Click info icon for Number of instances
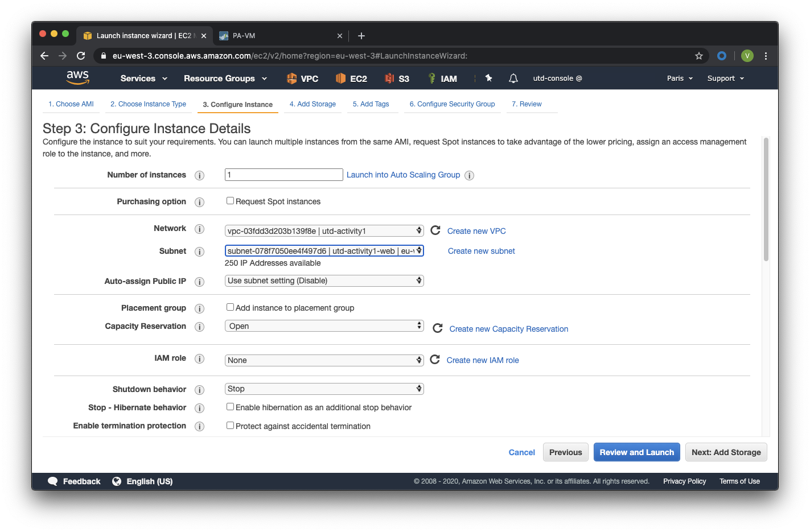This screenshot has width=810, height=532. (x=199, y=175)
